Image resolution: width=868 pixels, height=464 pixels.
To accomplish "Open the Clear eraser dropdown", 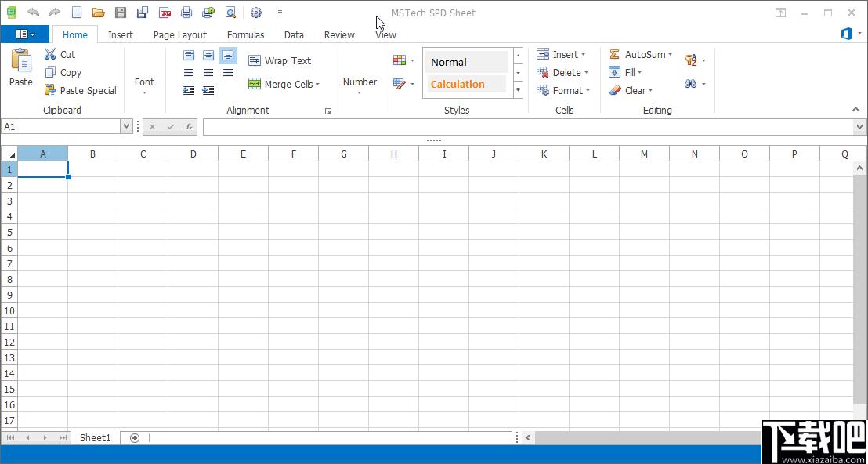I will [631, 90].
